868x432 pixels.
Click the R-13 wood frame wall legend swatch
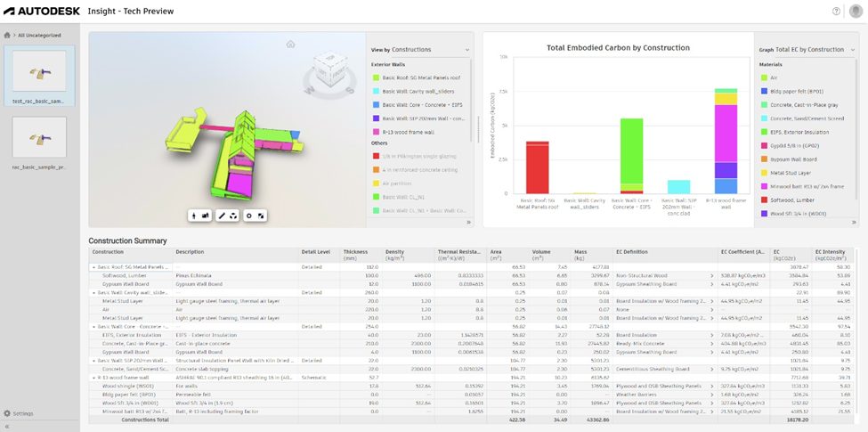coord(376,132)
